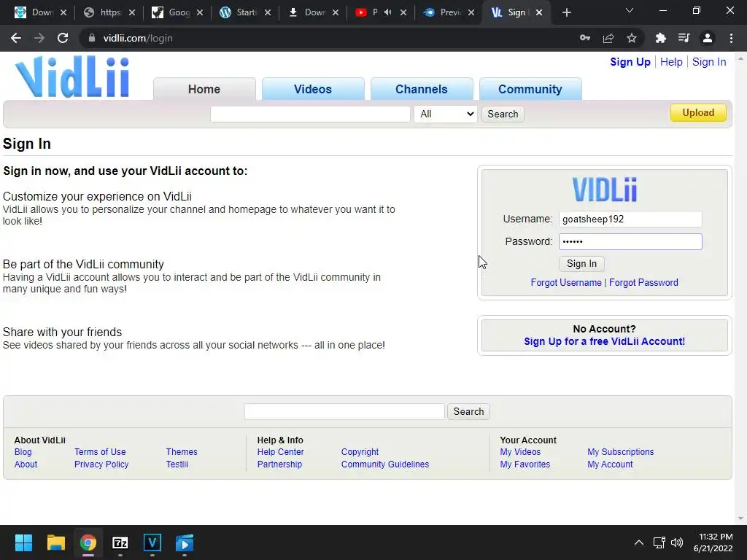747x560 pixels.
Task: Click the Sign In header link
Action: [709, 62]
